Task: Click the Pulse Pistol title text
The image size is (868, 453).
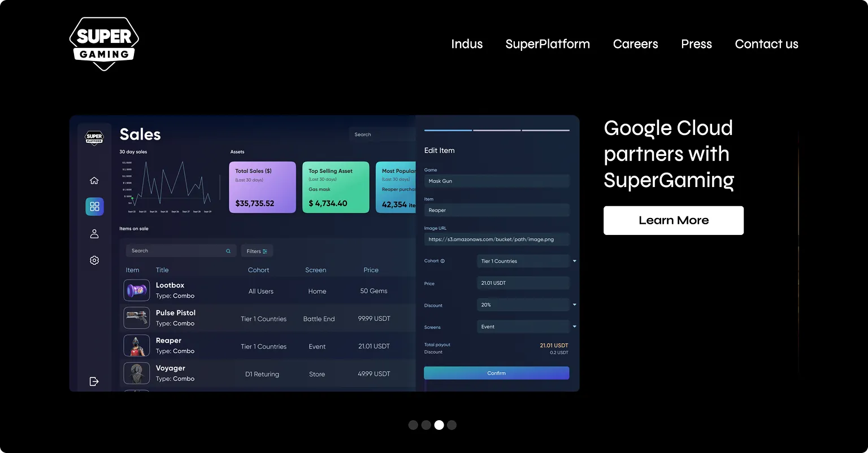Action: (x=176, y=313)
